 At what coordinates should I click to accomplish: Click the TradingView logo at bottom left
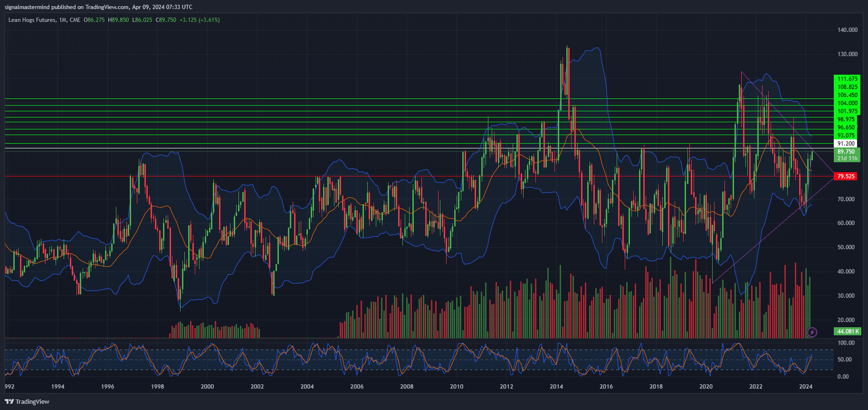27,401
